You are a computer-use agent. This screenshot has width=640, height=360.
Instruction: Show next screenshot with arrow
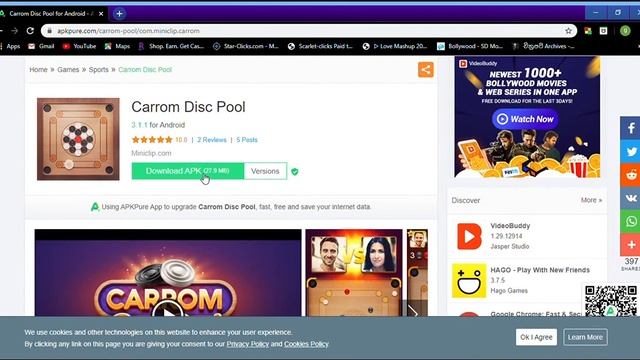pos(413,312)
